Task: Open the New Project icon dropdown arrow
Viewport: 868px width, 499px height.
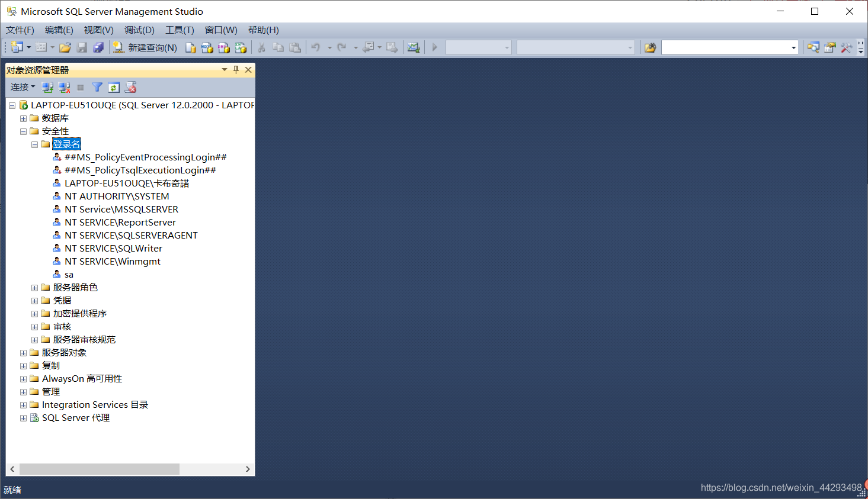Action: [x=28, y=47]
